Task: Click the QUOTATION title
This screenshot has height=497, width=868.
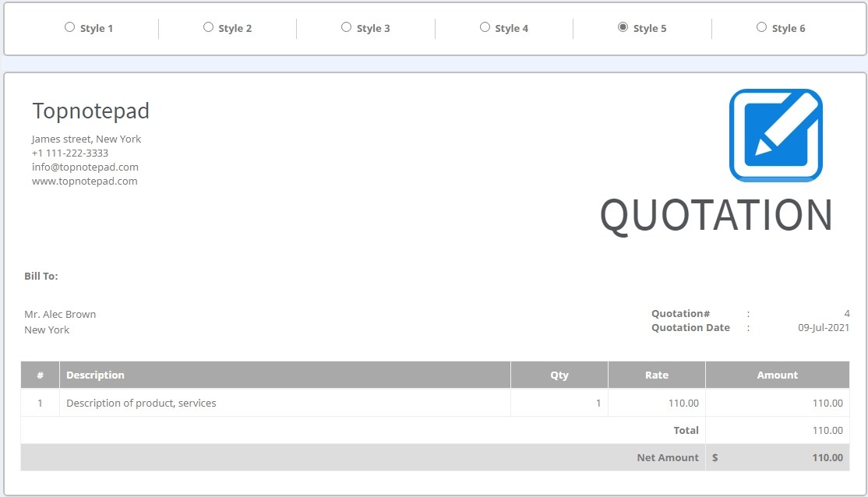Action: [716, 216]
